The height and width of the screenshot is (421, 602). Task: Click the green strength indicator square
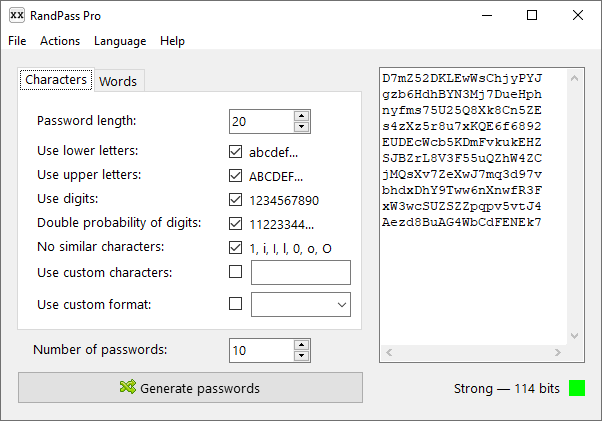[x=577, y=388]
